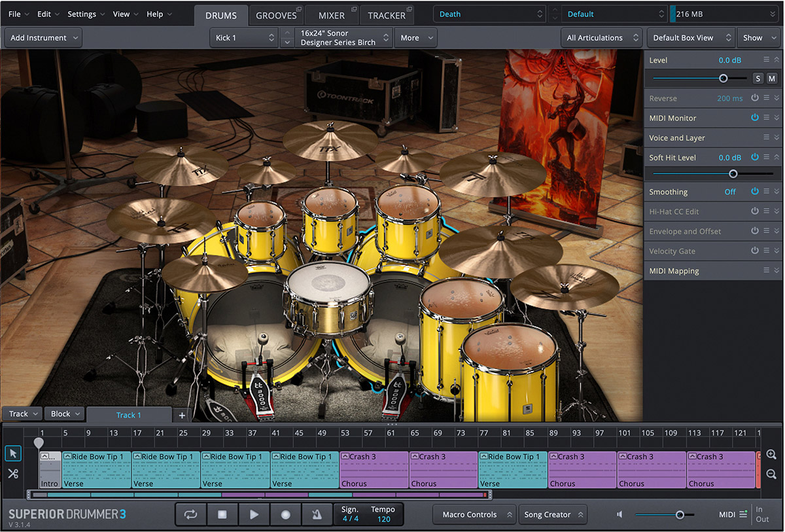This screenshot has height=532, width=785.
Task: Select the scissors cut tool
Action: 12,474
